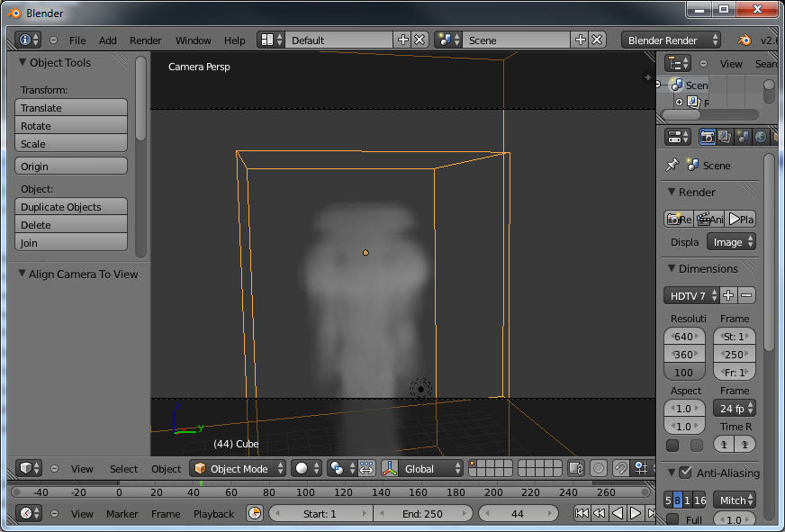Open the 3D View editor type selector
This screenshot has width=785, height=532.
point(29,468)
